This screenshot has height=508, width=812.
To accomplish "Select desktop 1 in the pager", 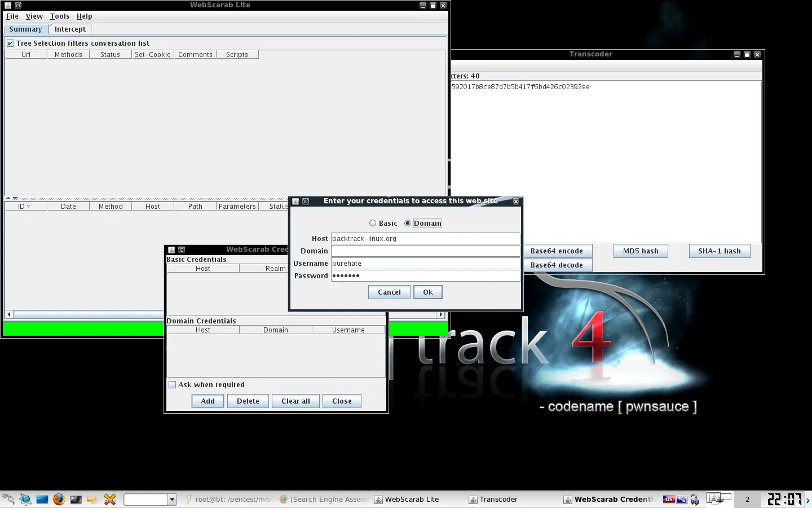I will click(x=720, y=500).
